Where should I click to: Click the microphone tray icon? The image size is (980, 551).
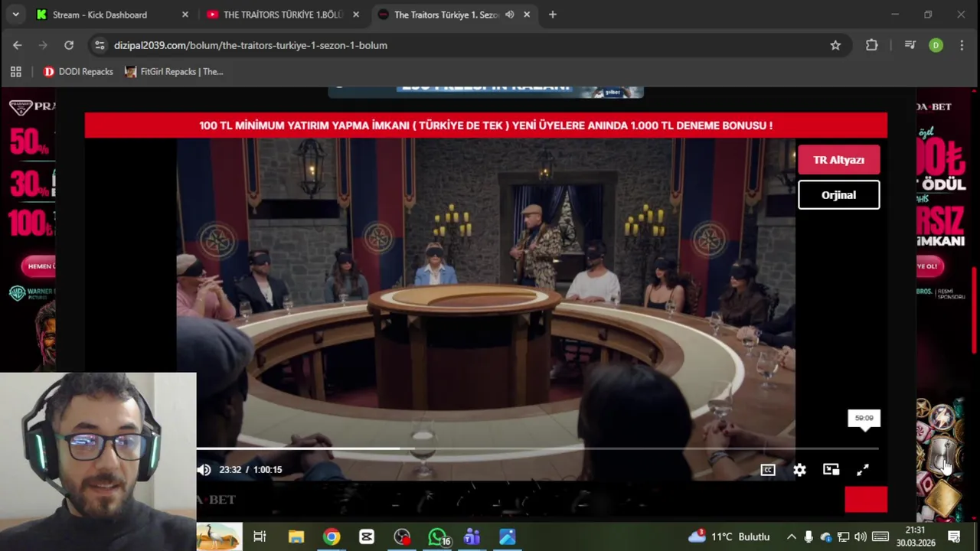click(x=808, y=537)
